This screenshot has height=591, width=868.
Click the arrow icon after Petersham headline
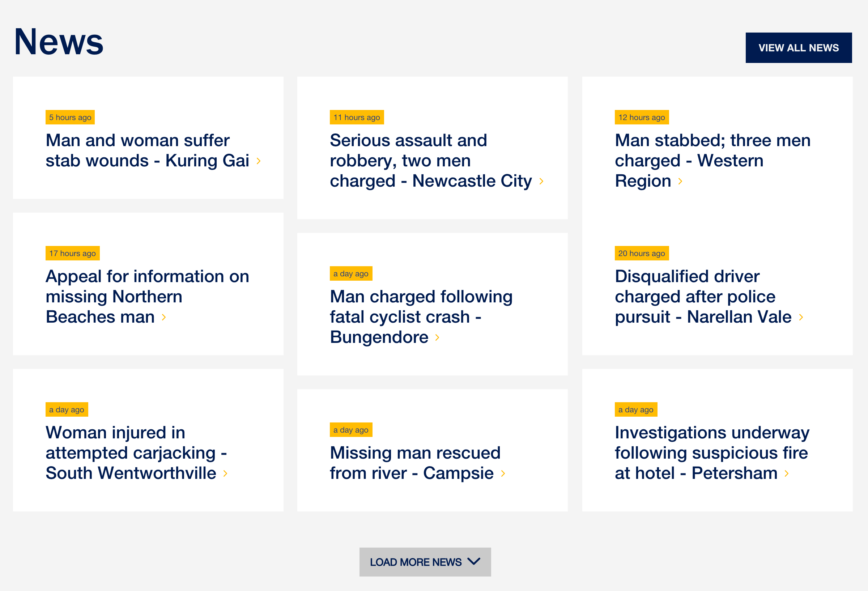(787, 474)
